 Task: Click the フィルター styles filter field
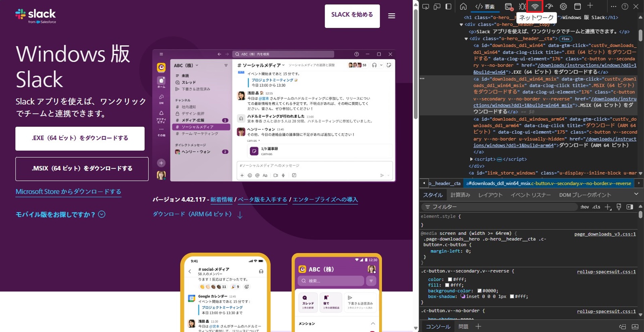(499, 207)
